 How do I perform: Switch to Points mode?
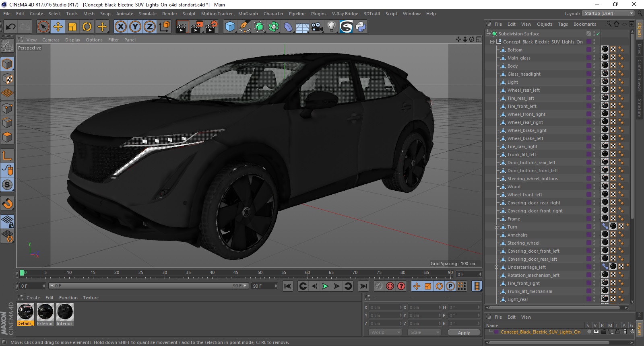click(x=7, y=108)
